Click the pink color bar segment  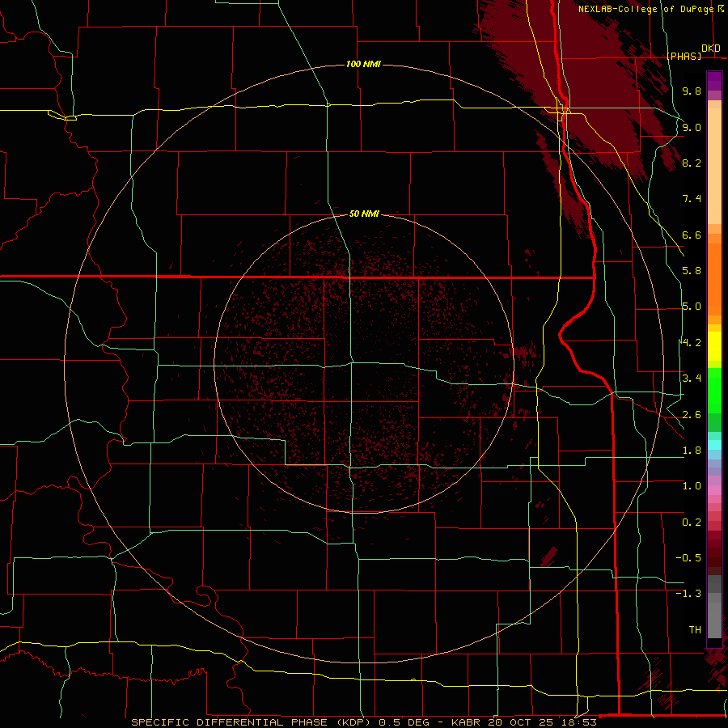point(714,490)
